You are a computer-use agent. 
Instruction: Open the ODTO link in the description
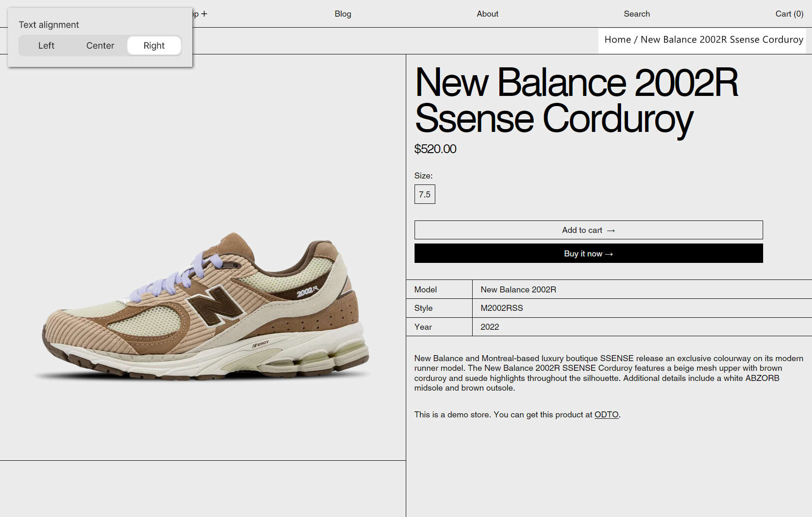[x=606, y=415]
